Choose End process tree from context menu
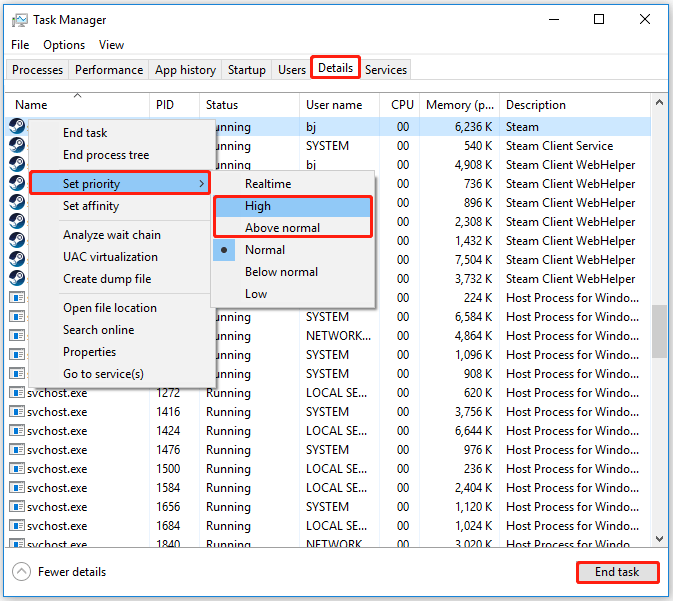 pos(106,155)
